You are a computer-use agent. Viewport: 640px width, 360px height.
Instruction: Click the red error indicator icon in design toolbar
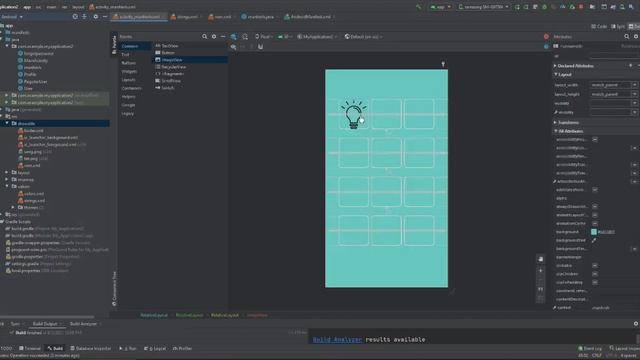[546, 37]
